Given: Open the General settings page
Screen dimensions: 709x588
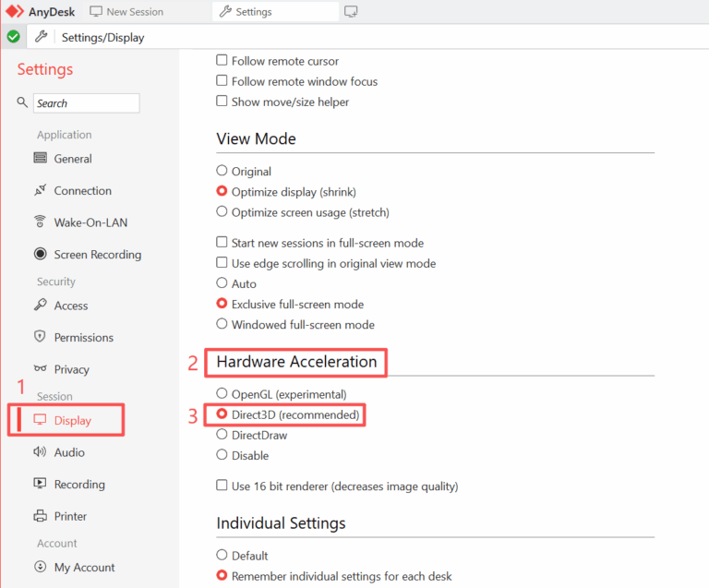Looking at the screenshot, I should 73,159.
